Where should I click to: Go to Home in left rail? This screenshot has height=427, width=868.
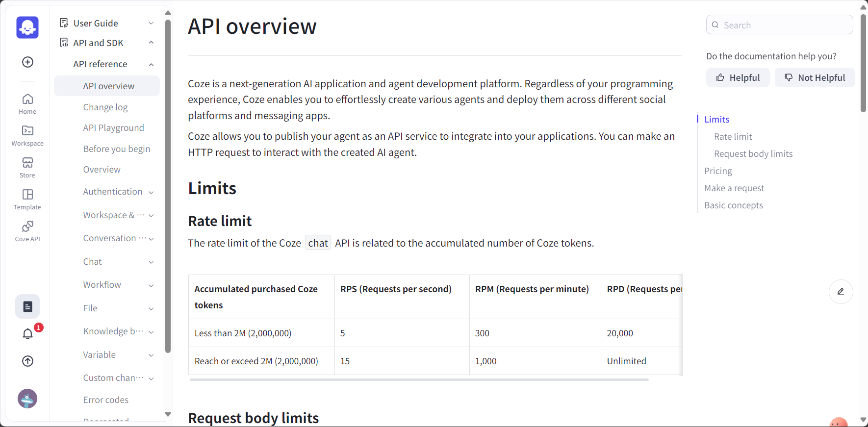click(27, 104)
